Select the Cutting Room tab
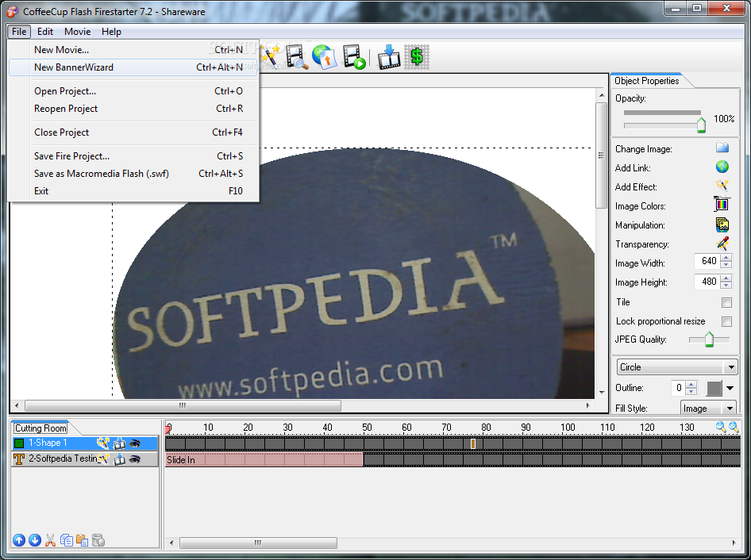The height and width of the screenshot is (560, 751). 41,428
